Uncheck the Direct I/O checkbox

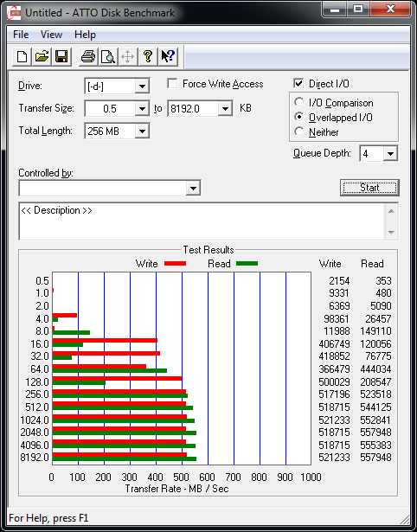(298, 83)
